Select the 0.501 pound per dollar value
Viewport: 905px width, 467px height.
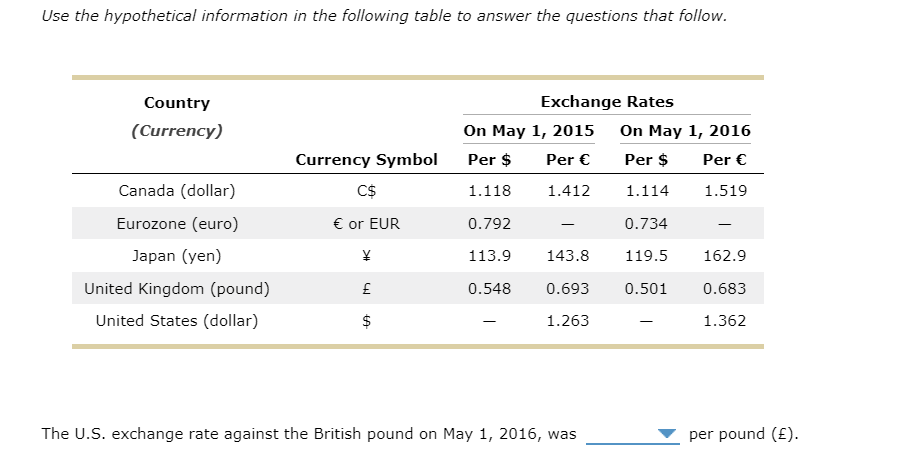click(x=646, y=289)
